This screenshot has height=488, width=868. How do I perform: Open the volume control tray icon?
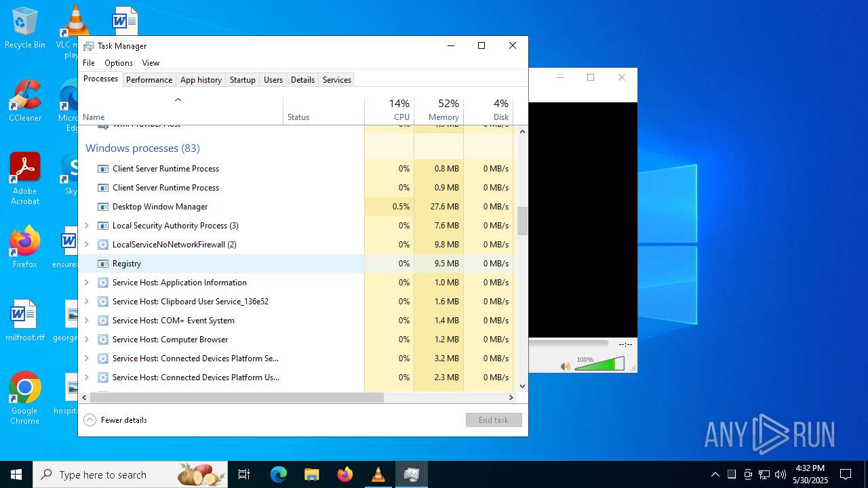(781, 474)
